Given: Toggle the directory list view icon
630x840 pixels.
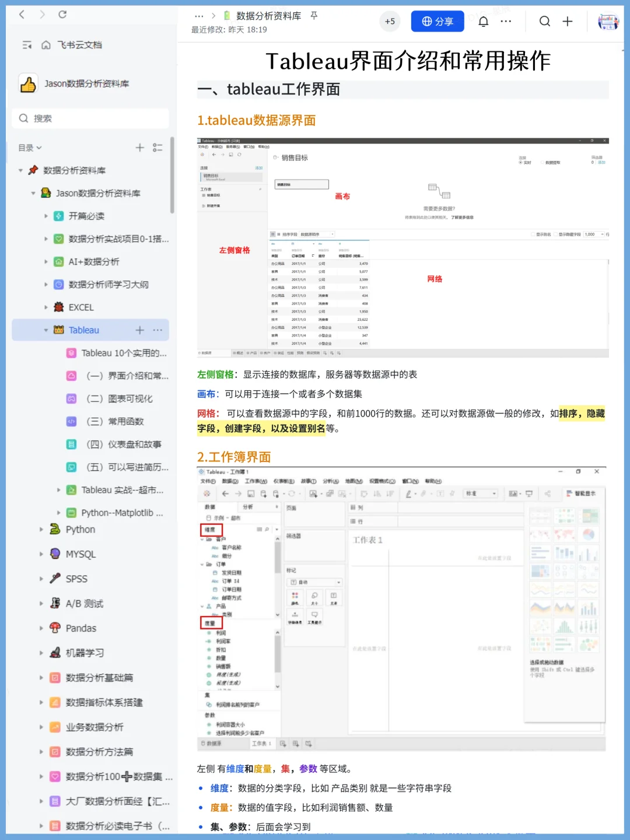Looking at the screenshot, I should point(157,148).
